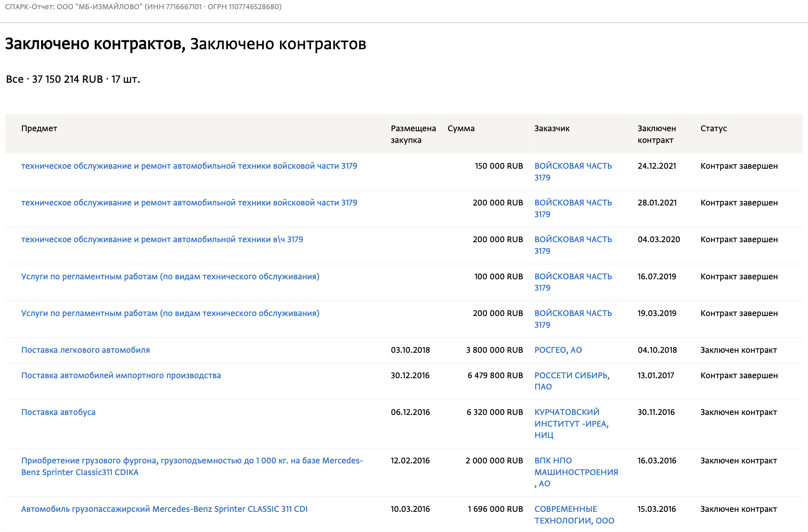The width and height of the screenshot is (808, 532).
Task: Open customer link 'СОВРЕМЕННЫЕ ТЕХНОЛОГИИ, ООО'
Action: (574, 515)
